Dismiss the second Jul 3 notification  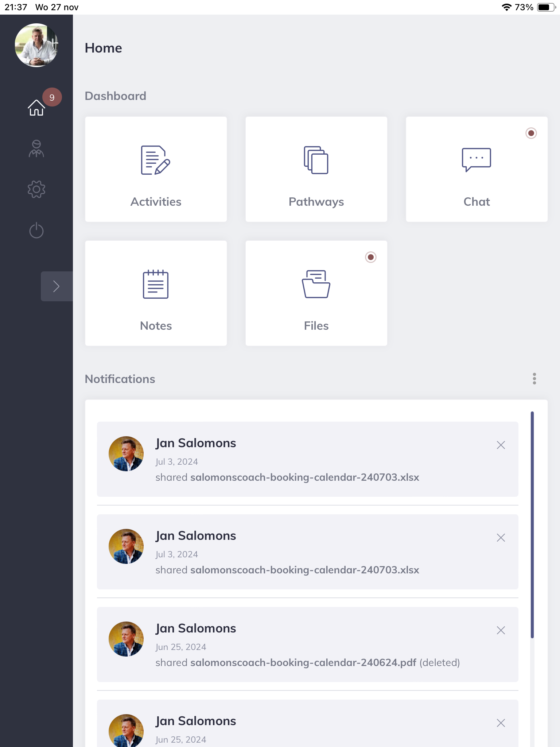(501, 538)
